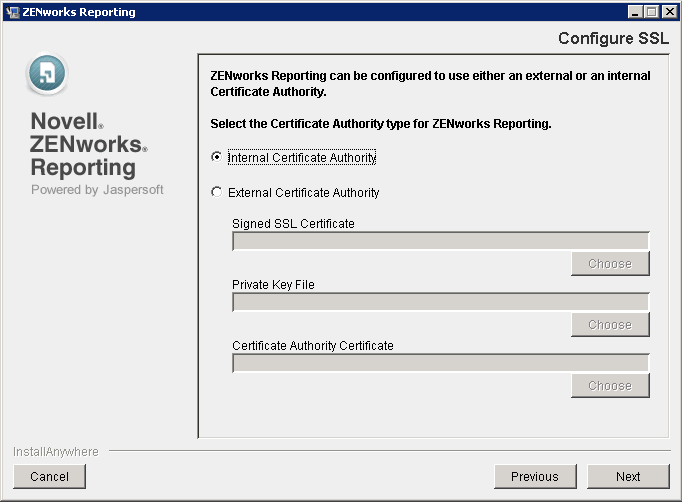Click the Private Key File field
The image size is (682, 502).
click(440, 302)
